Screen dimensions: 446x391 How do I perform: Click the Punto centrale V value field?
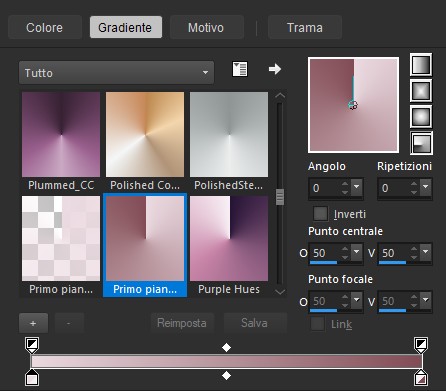tap(394, 253)
